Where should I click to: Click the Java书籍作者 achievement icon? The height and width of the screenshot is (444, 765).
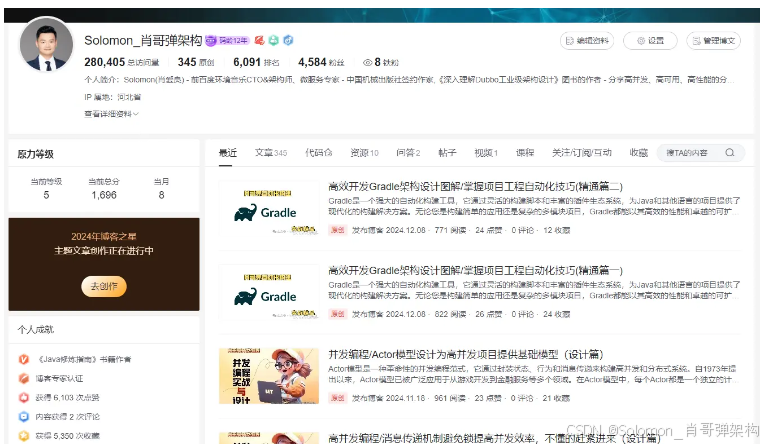pyautogui.click(x=23, y=359)
